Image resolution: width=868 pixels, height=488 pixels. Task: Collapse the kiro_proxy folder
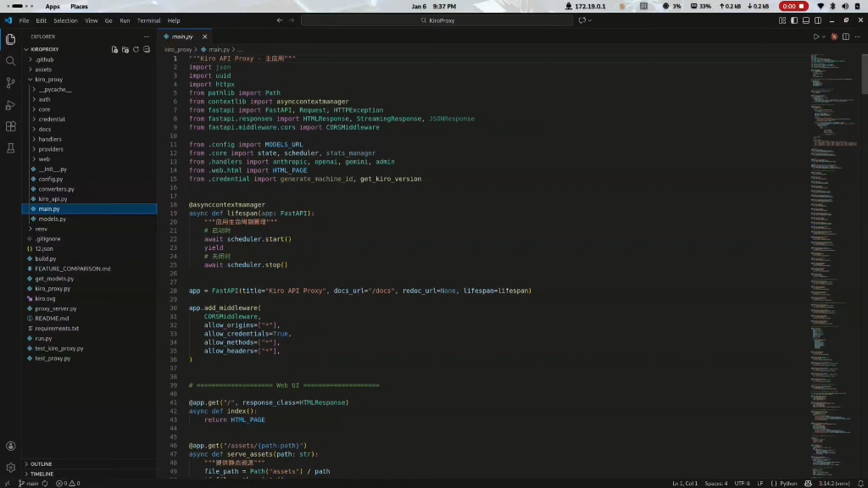(49, 80)
